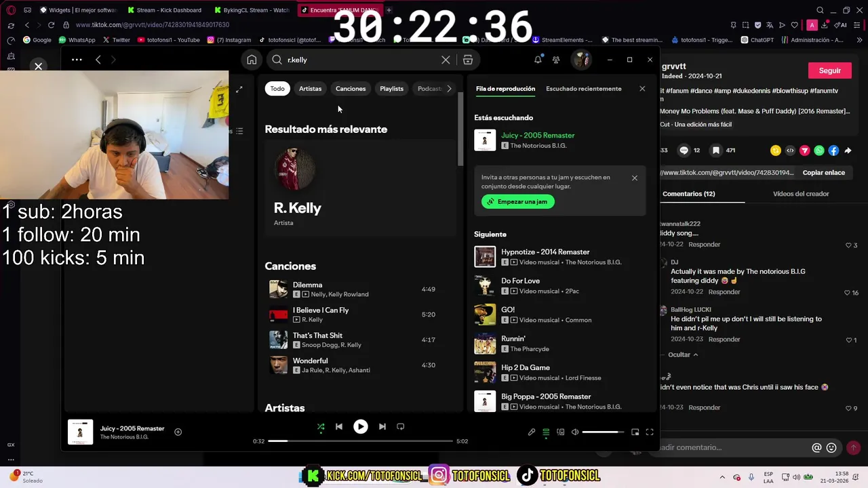
Task: Open Spotify miniplayer
Action: (635, 432)
